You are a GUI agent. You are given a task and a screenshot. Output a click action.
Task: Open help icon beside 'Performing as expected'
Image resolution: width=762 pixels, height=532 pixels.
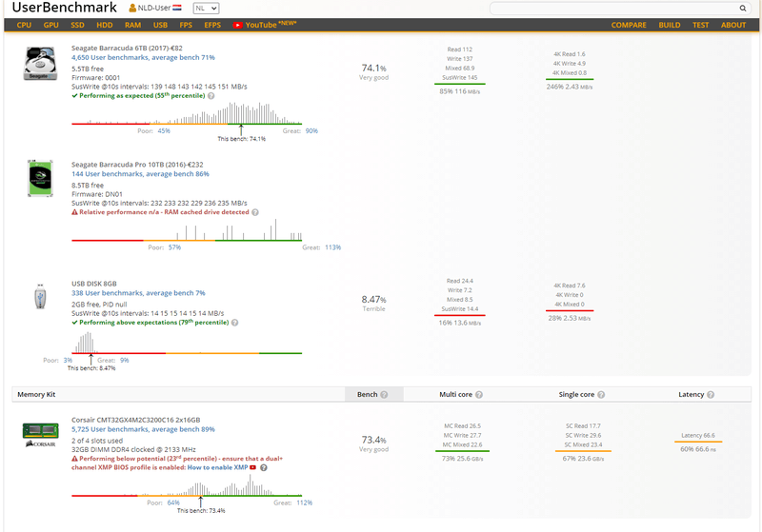(x=211, y=96)
